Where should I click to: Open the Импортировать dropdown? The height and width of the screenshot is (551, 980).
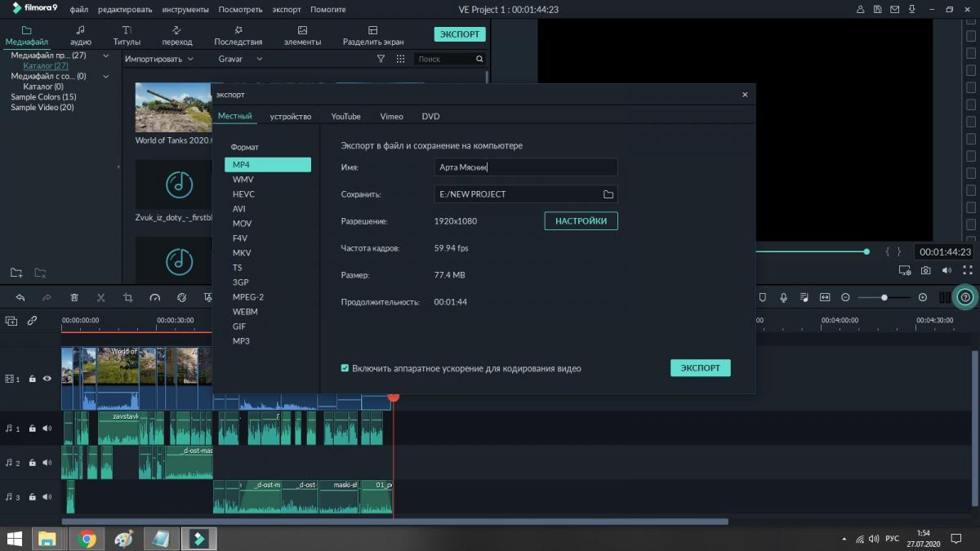click(x=159, y=59)
